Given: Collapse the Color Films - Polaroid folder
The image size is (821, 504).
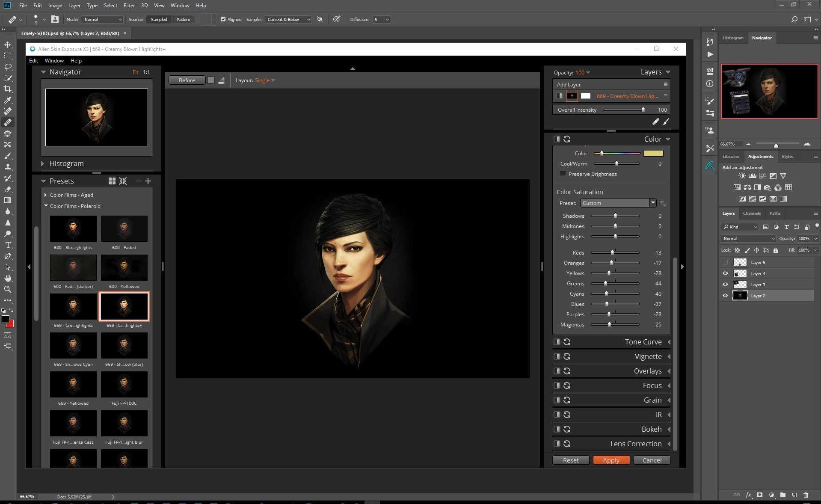Looking at the screenshot, I should [x=45, y=206].
